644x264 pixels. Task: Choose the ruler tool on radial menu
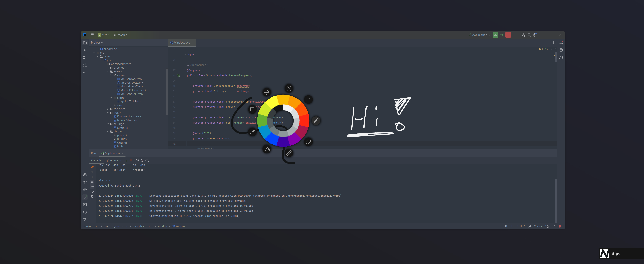point(289,153)
